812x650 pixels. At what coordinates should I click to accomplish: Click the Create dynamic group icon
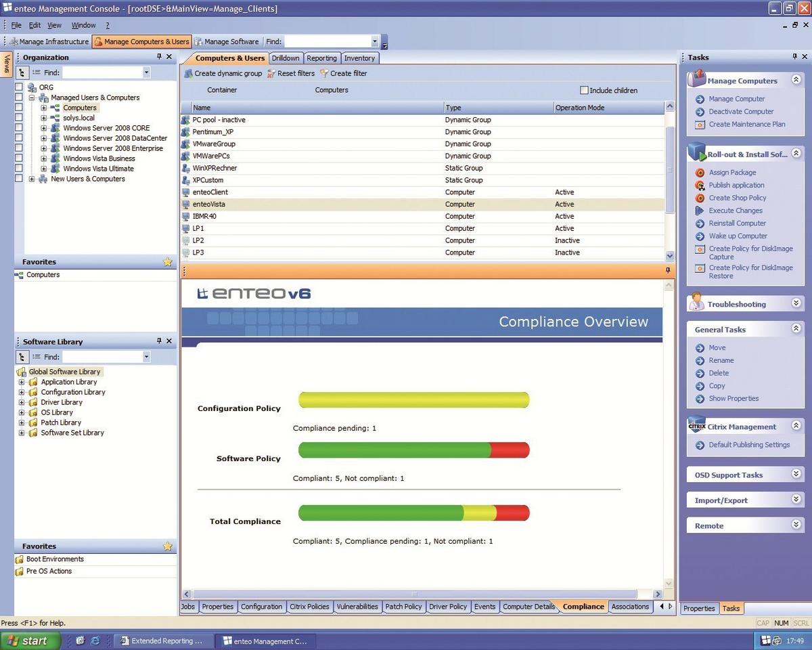(188, 74)
